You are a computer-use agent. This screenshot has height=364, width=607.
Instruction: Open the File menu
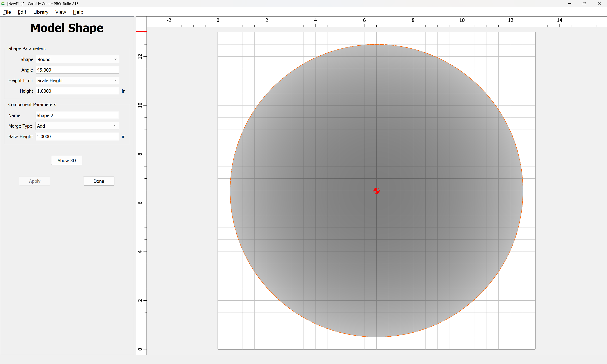pyautogui.click(x=7, y=12)
